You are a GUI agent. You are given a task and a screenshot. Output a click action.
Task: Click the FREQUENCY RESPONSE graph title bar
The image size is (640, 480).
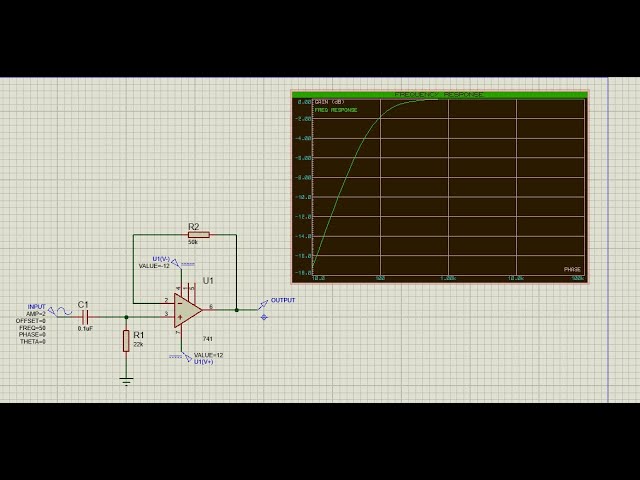point(440,95)
